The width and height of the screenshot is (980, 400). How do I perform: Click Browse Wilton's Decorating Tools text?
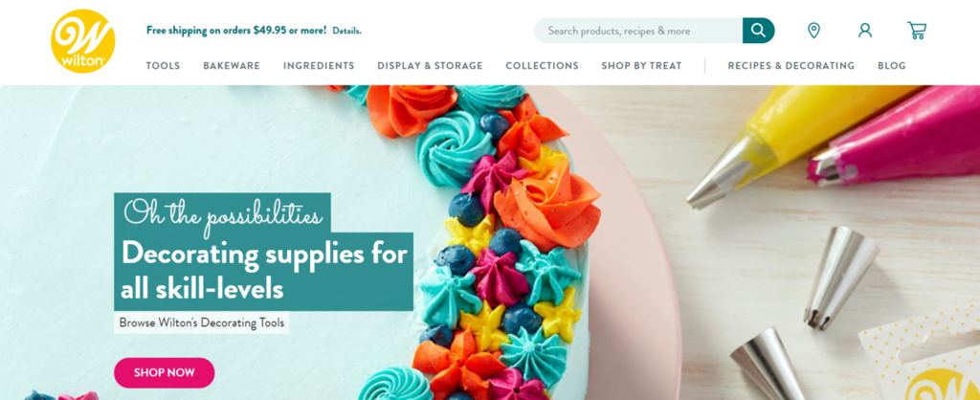(202, 323)
